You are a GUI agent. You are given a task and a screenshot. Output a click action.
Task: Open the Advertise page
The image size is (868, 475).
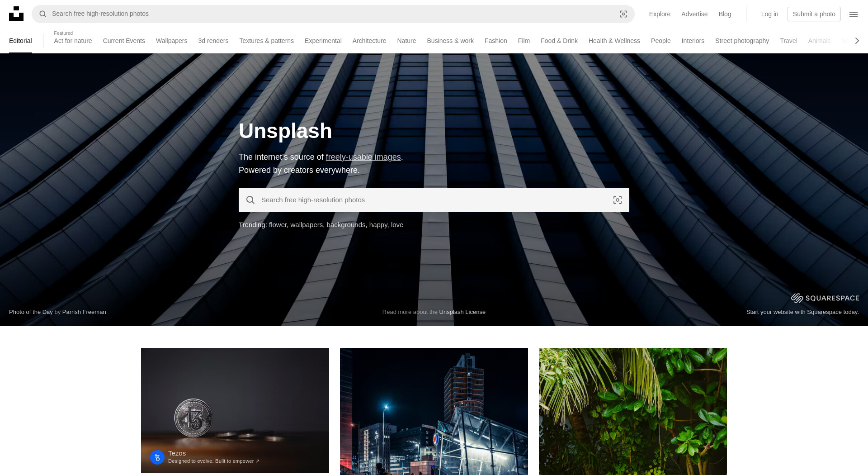[x=694, y=14]
